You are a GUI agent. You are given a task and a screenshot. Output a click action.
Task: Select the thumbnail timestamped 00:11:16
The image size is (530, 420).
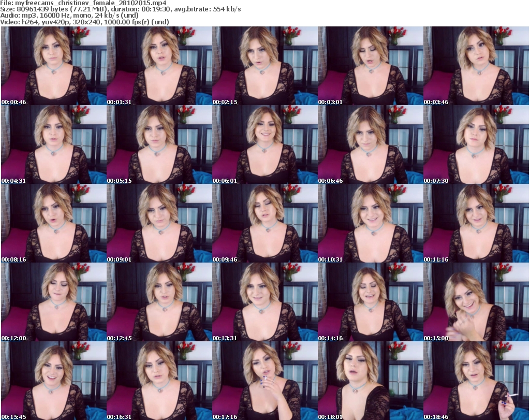(x=476, y=224)
